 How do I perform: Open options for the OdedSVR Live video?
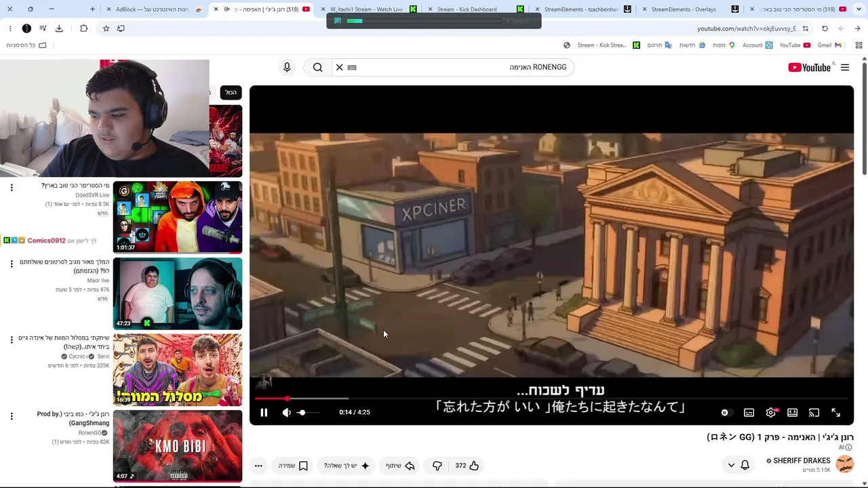click(12, 187)
